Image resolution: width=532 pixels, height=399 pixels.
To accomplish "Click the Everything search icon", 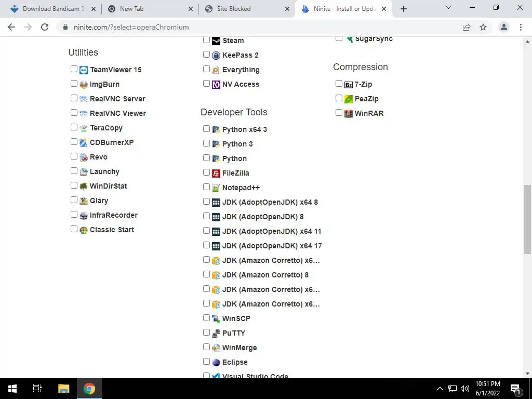I will (x=216, y=70).
